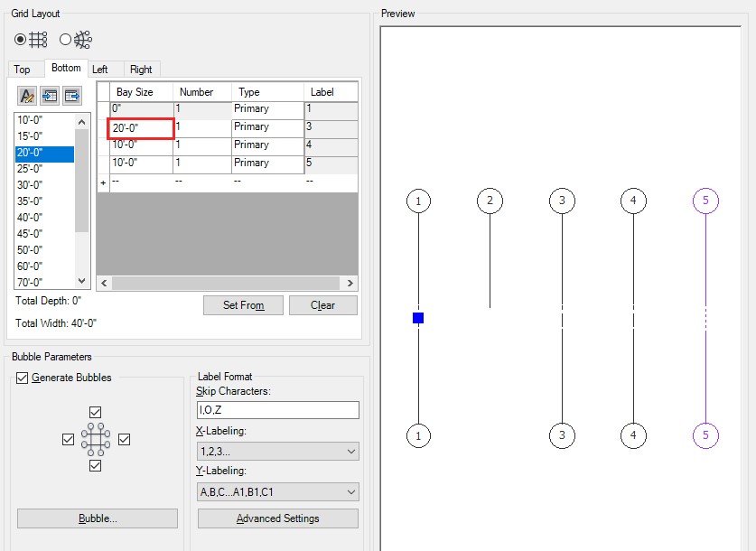Select 10'-0" in the bay size list
756x551 pixels.
tap(44, 120)
